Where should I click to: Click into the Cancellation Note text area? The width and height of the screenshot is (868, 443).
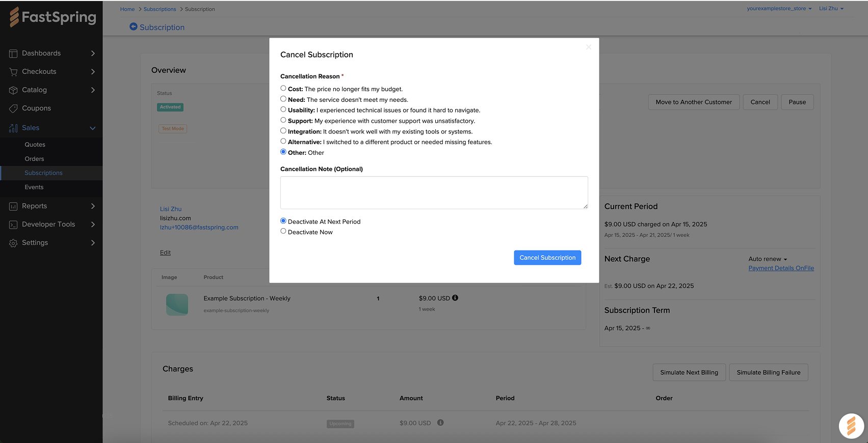[434, 192]
